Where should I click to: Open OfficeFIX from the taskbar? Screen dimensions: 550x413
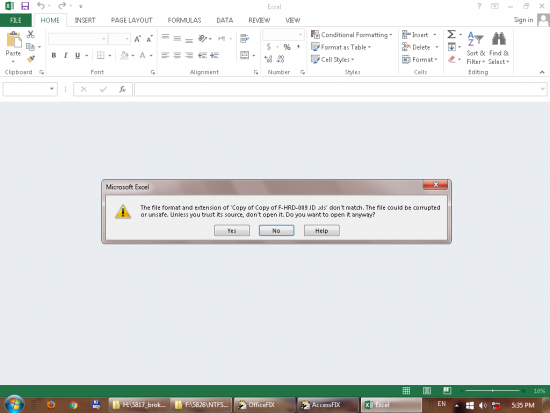coord(264,405)
